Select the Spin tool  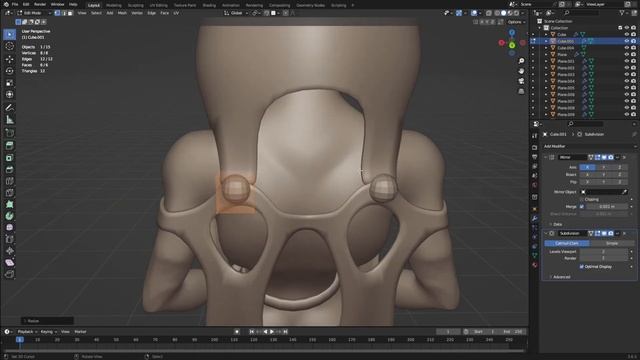[x=9, y=216]
